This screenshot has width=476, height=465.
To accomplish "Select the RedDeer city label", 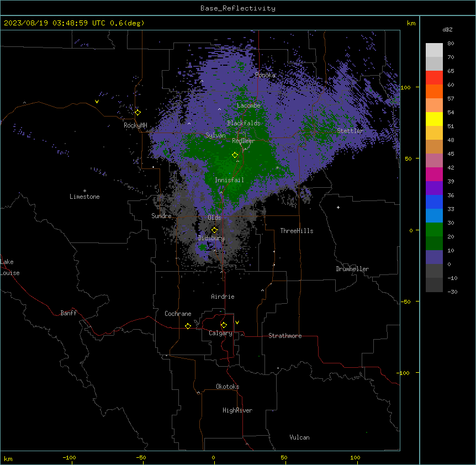I will tap(244, 141).
